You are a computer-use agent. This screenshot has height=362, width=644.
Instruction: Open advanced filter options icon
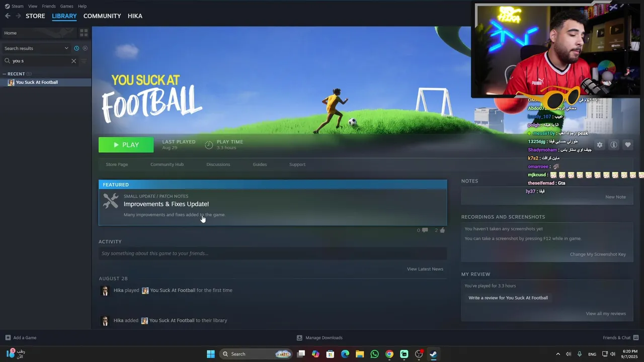point(84,61)
